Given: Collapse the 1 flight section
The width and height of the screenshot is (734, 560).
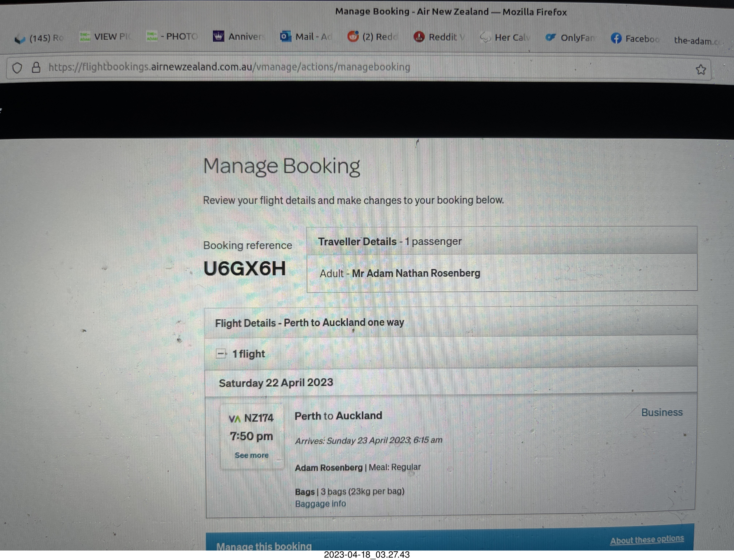Looking at the screenshot, I should [221, 354].
